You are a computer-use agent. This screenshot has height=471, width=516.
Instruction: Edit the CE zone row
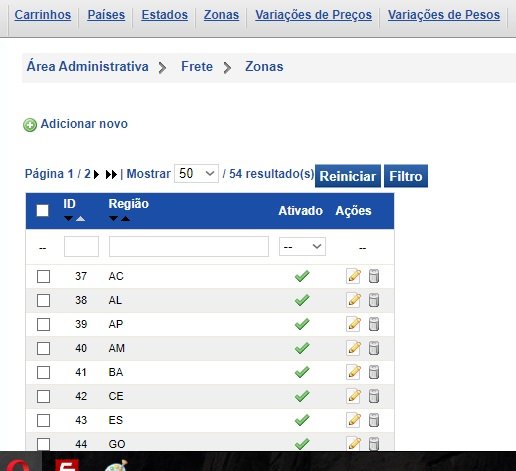[354, 396]
